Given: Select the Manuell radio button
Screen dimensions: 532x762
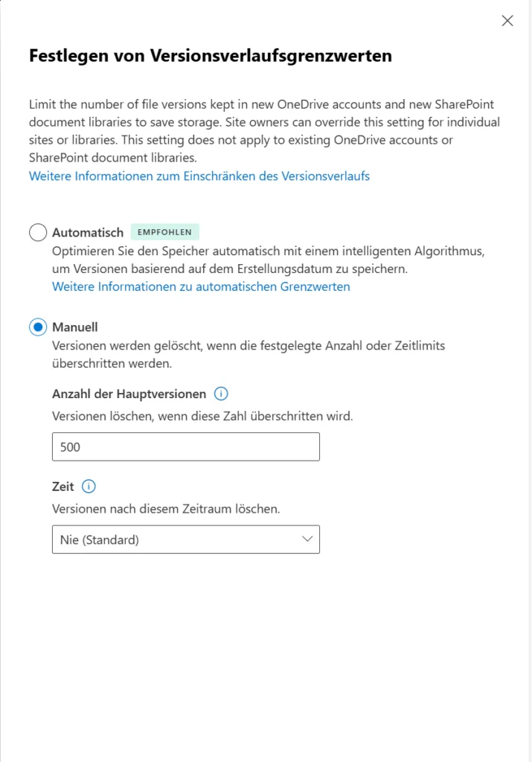Looking at the screenshot, I should click(38, 327).
